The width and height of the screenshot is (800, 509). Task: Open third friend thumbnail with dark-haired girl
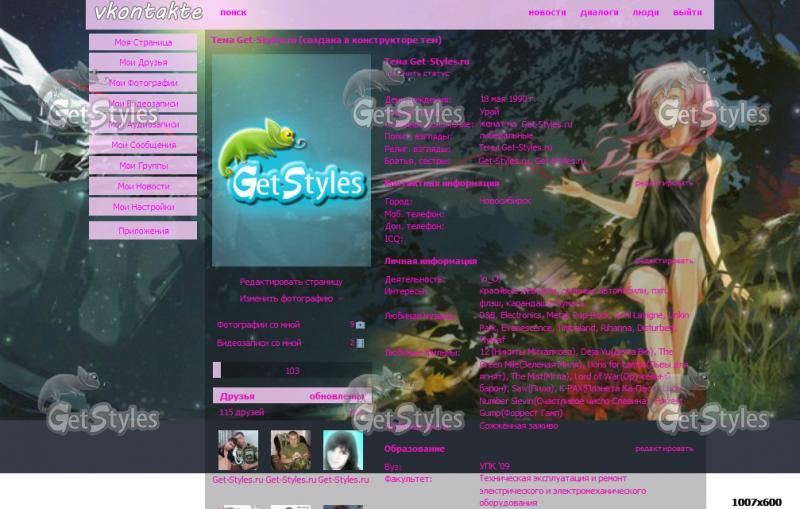coord(343,450)
